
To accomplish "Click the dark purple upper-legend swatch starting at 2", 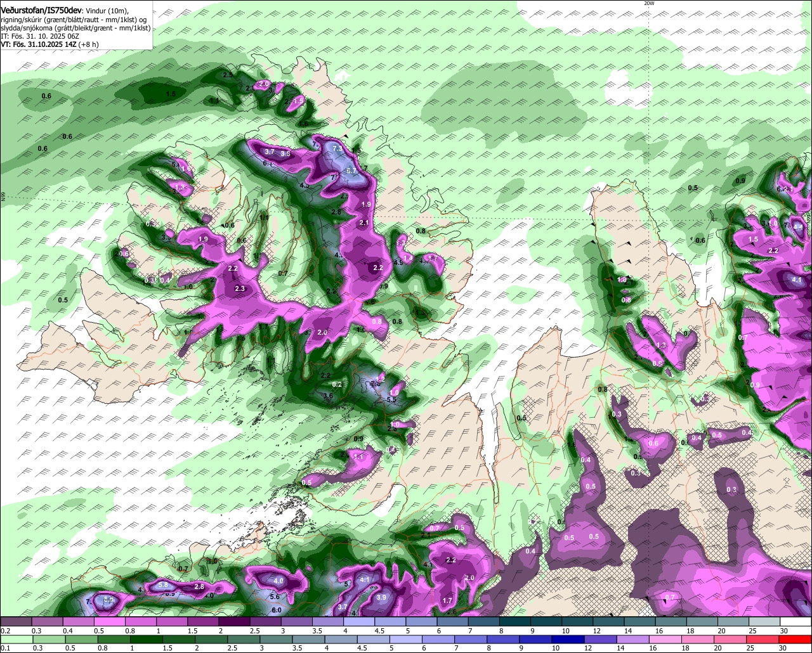I will point(234,621).
